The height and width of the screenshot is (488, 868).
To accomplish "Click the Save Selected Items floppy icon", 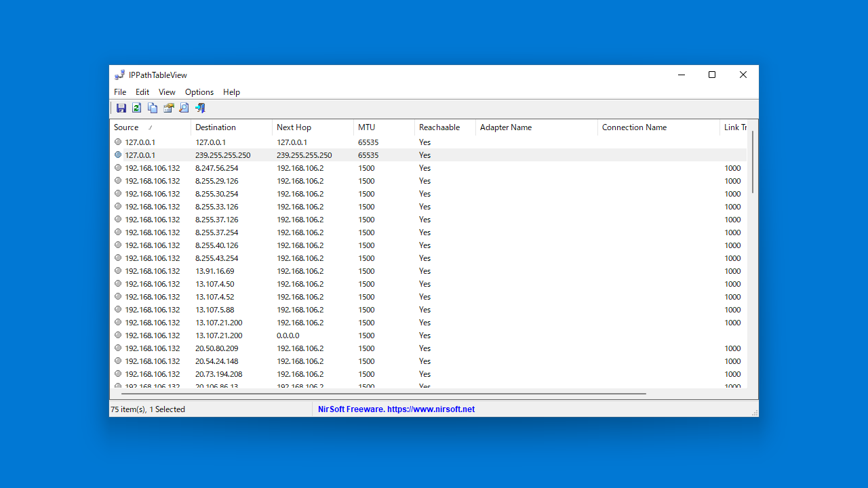I will 121,108.
